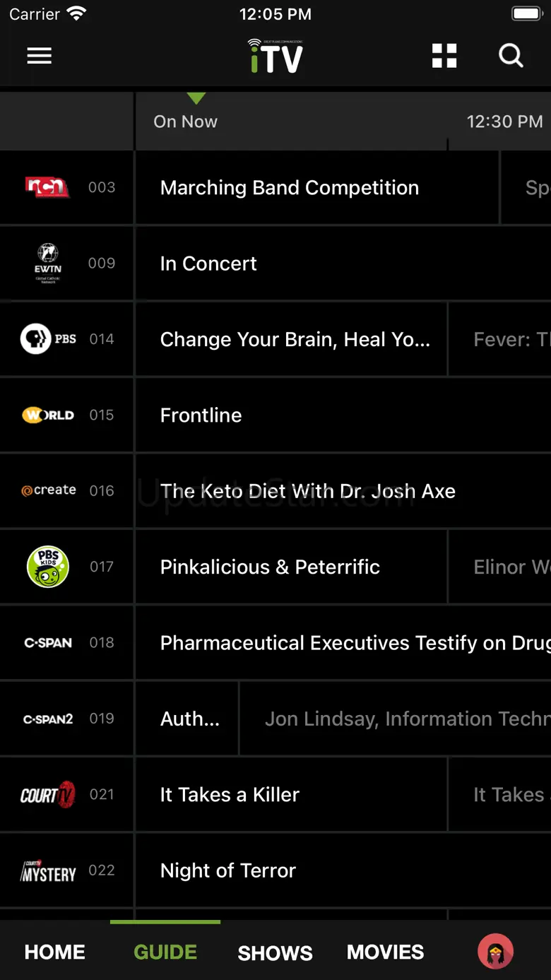Viewport: 551px width, 980px height.
Task: Open Night of Terror listing
Action: pyautogui.click(x=228, y=870)
